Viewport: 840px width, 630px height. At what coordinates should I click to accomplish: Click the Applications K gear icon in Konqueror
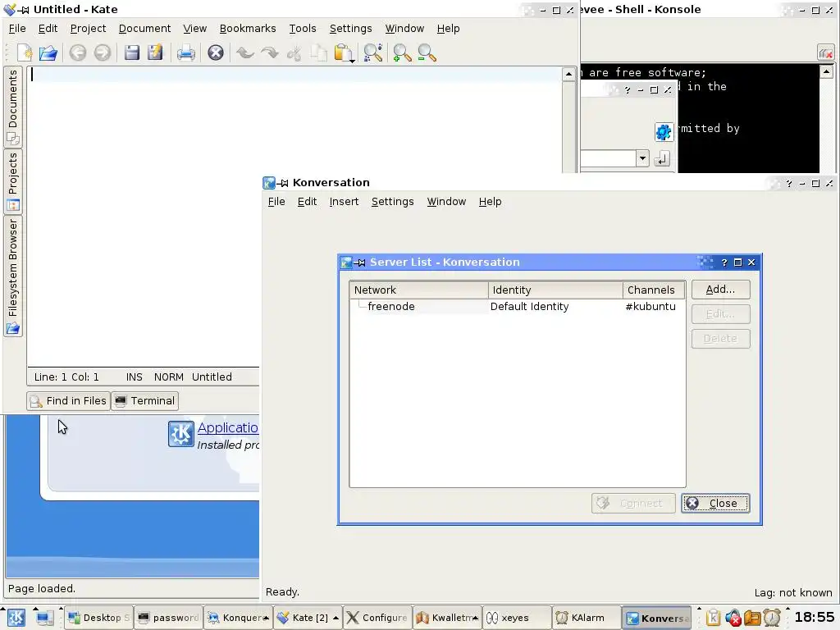pos(181,434)
